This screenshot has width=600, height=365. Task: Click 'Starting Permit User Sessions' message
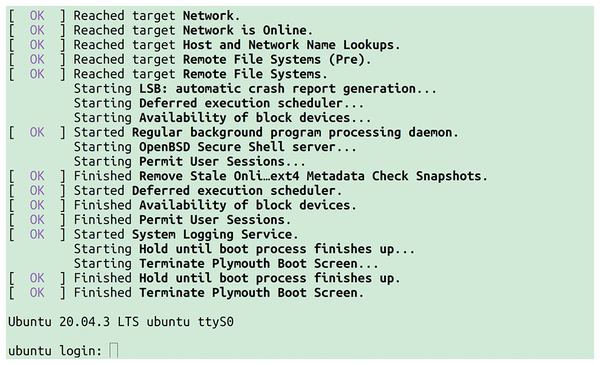pyautogui.click(x=190, y=161)
